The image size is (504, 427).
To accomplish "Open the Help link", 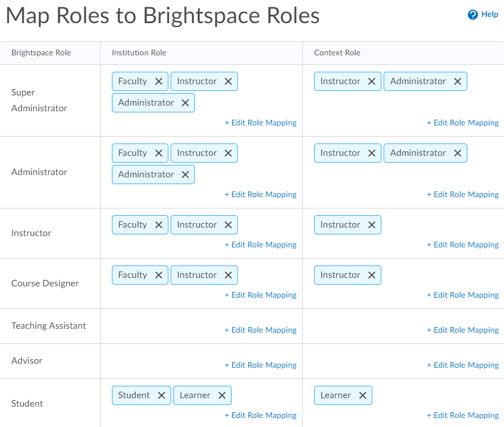I will (489, 15).
